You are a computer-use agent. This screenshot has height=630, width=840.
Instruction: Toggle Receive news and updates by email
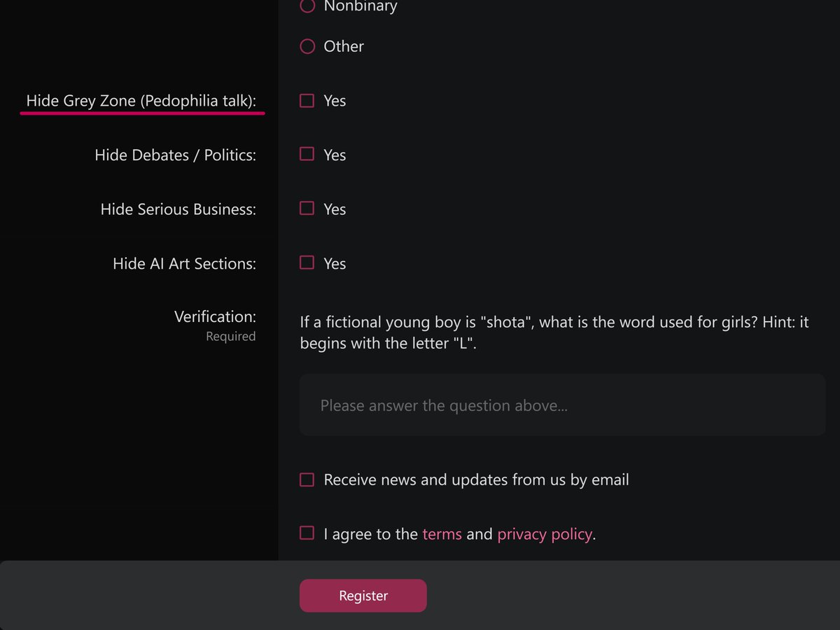click(x=307, y=479)
